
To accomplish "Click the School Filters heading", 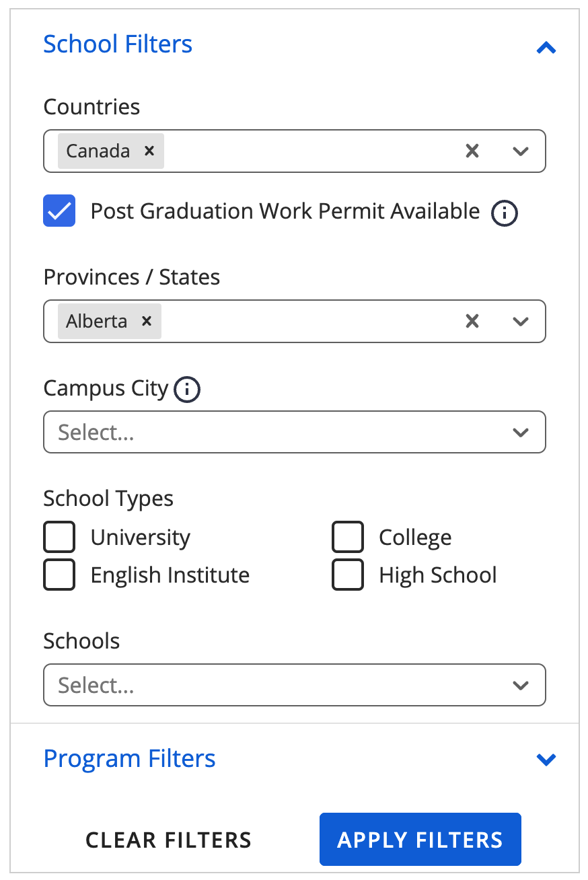I will click(118, 44).
